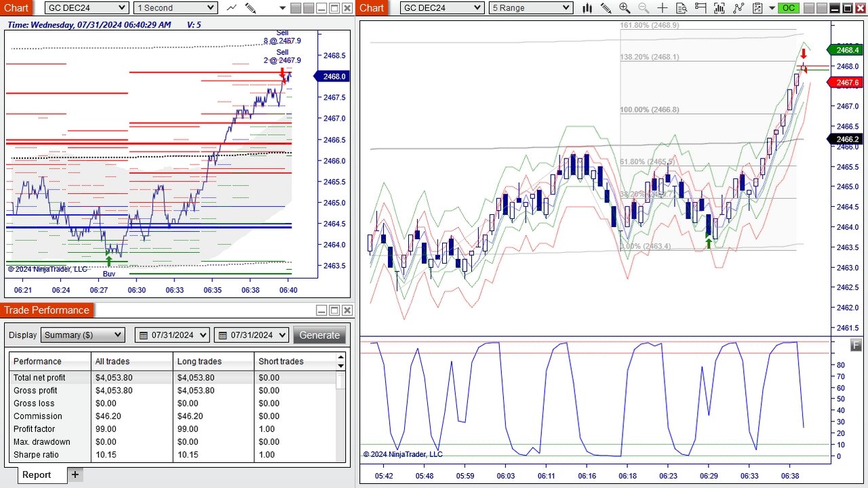
Task: Click the zoom out magnifier icon
Action: coord(644,8)
